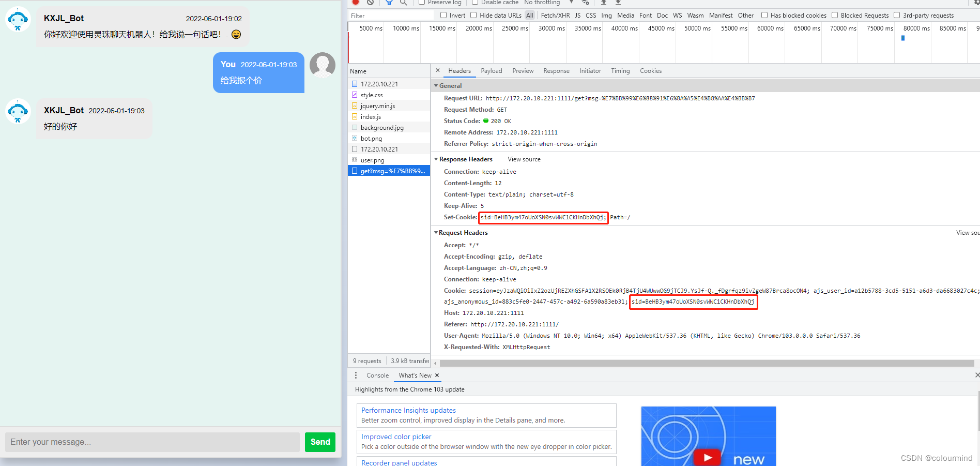Screen dimensions: 980x466
Task: Close the What's New tab
Action: coord(437,375)
